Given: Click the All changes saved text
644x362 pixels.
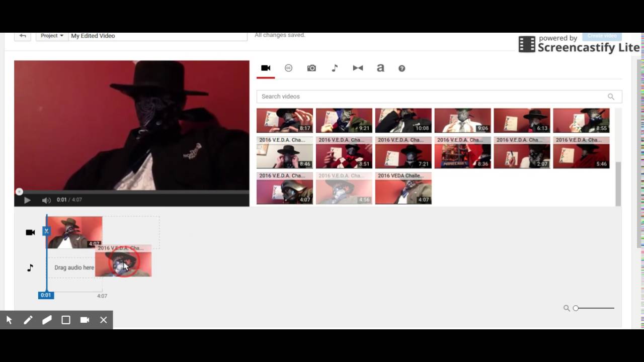Looking at the screenshot, I should [x=280, y=35].
